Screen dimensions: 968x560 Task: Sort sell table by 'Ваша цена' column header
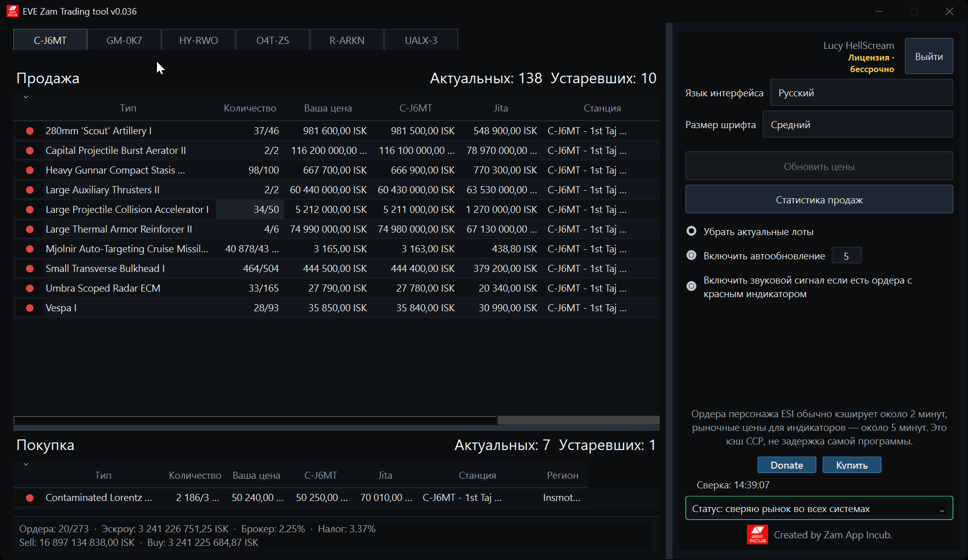pos(328,108)
